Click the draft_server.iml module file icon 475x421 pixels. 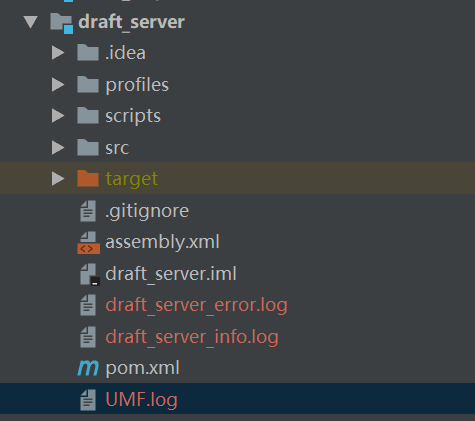(x=89, y=275)
